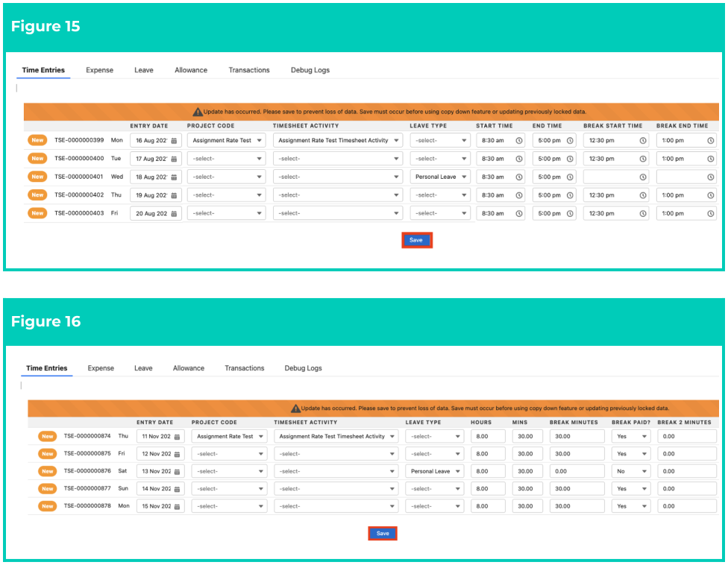Image resolution: width=728 pixels, height=565 pixels.
Task: Open calendar picker for 20 Aug entry date
Action: [x=174, y=214]
